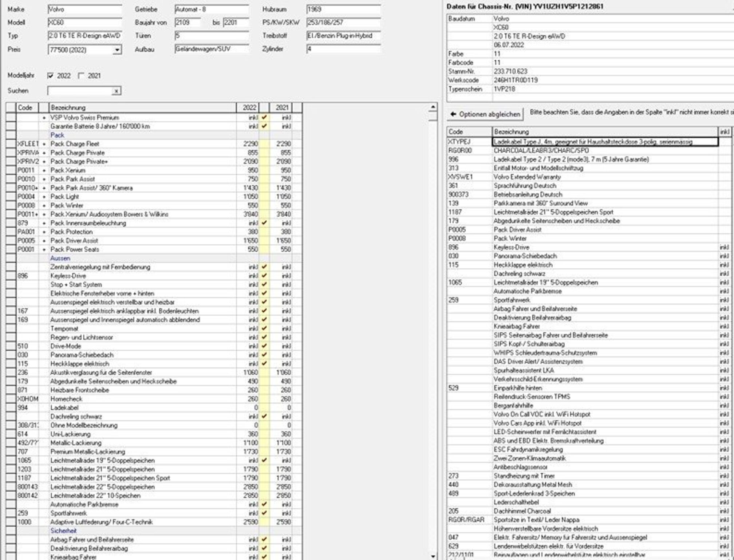The image size is (734, 560).
Task: Tick the row selector box for Pack Winter
Action: (x=11, y=205)
